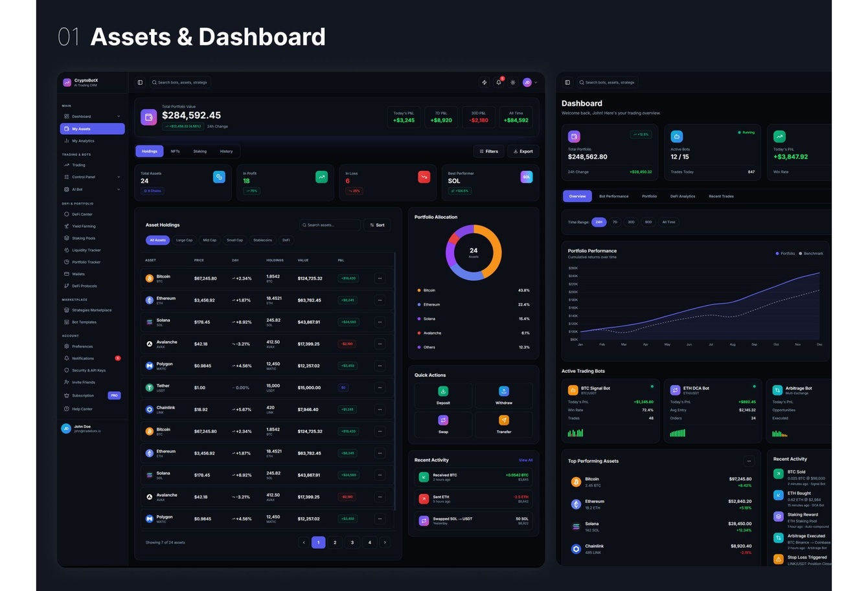
Task: Click the Swap quick action icon
Action: [x=443, y=420]
